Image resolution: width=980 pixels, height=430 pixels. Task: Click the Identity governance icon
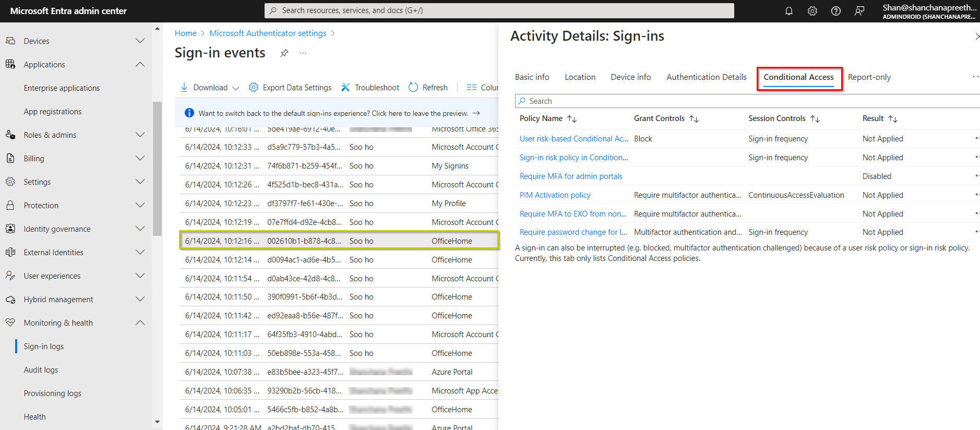coord(10,229)
